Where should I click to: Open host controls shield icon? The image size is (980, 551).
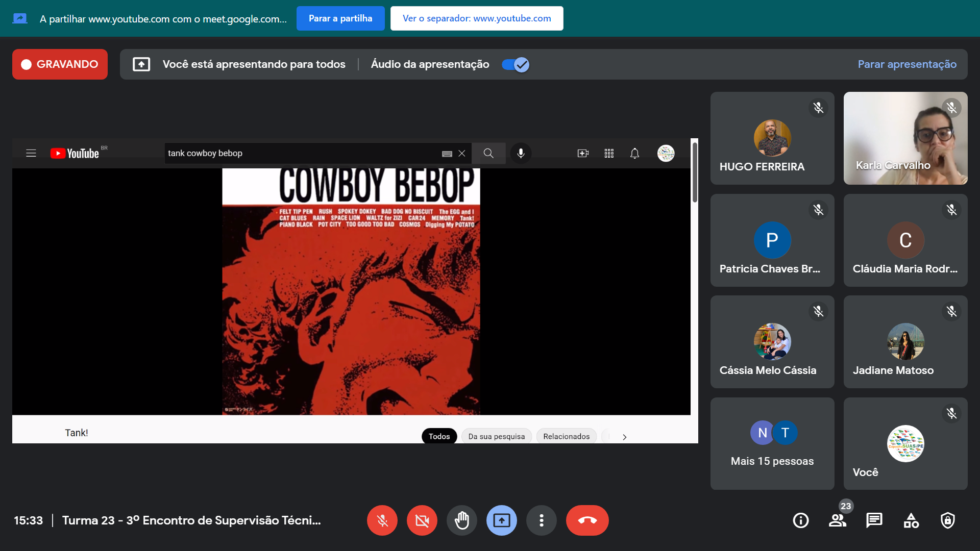[948, 520]
